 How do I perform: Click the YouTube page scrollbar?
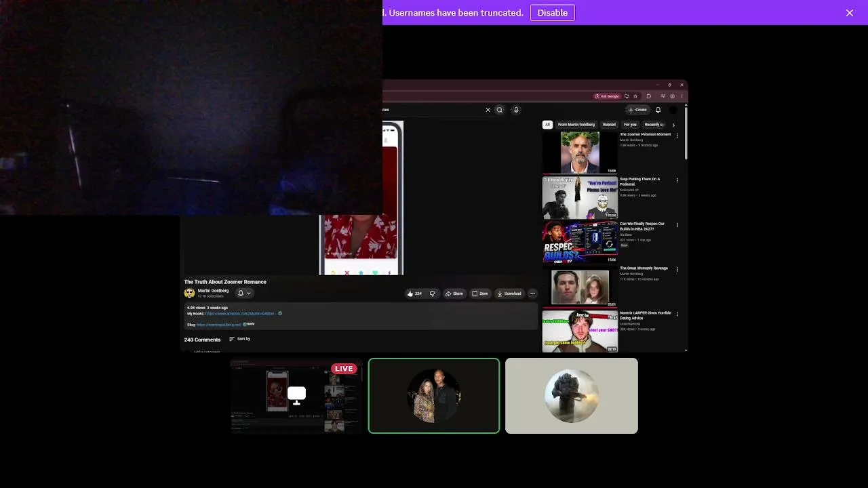click(686, 132)
